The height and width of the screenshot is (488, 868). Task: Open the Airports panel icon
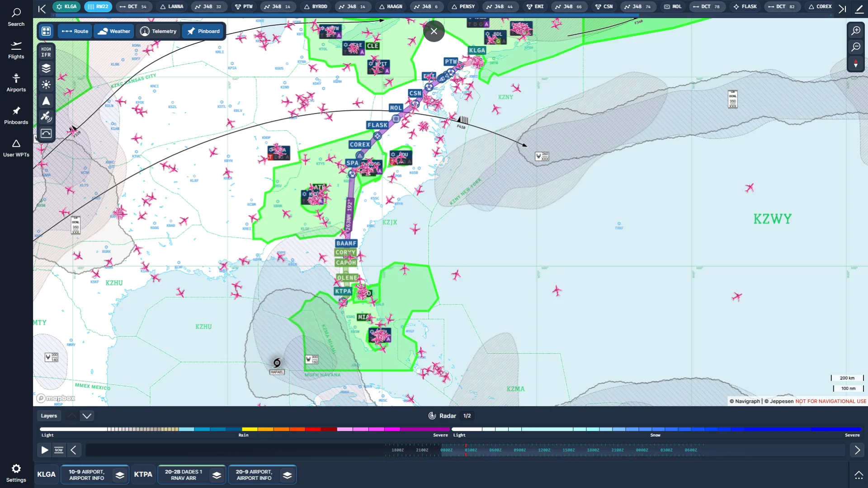point(16,82)
